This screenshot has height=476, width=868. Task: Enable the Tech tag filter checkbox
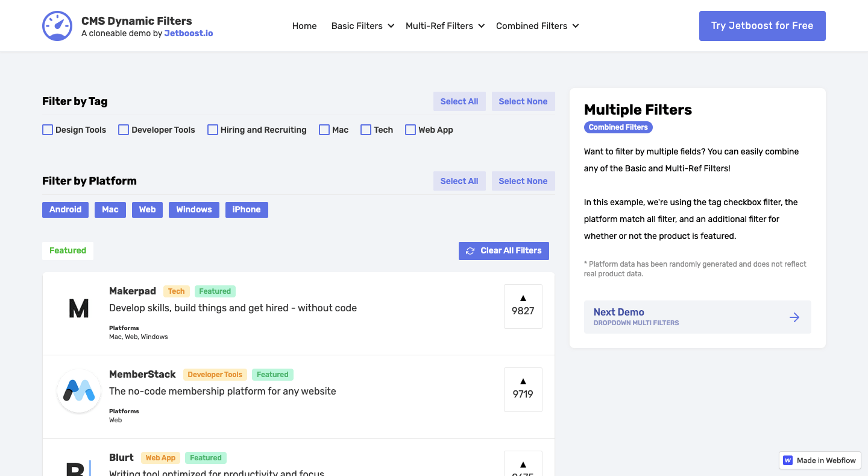365,129
